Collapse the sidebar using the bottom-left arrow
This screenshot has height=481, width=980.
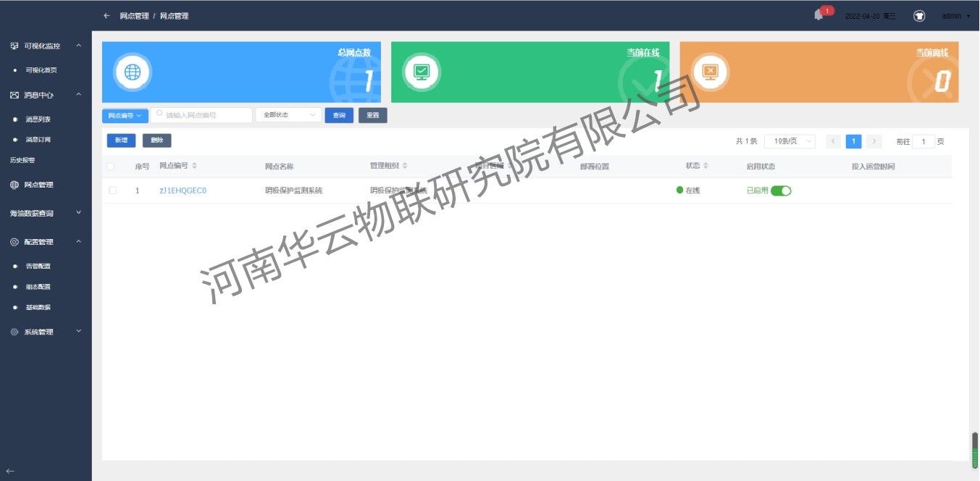point(9,471)
